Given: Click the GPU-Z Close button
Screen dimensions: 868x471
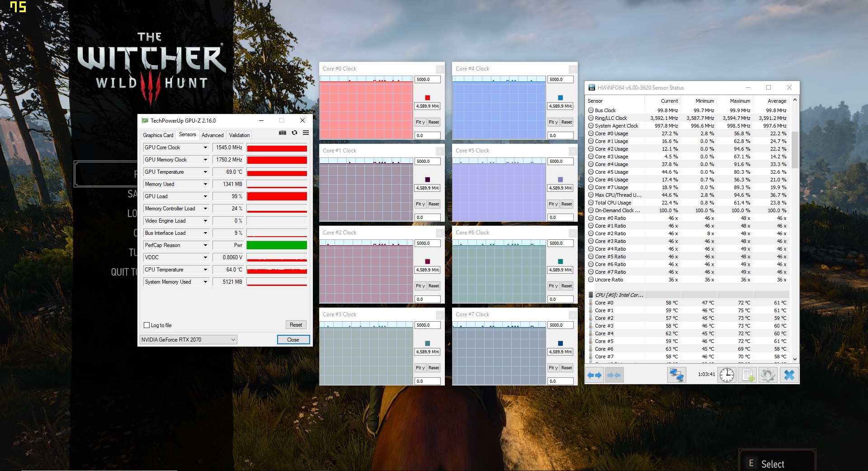Looking at the screenshot, I should click(293, 340).
